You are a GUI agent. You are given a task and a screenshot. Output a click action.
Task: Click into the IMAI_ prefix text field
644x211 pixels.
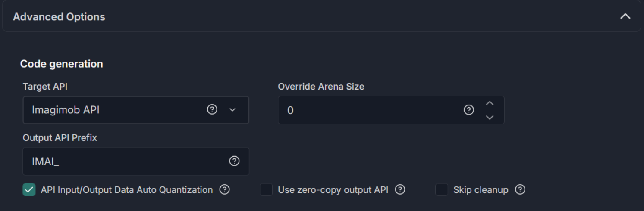(136, 161)
